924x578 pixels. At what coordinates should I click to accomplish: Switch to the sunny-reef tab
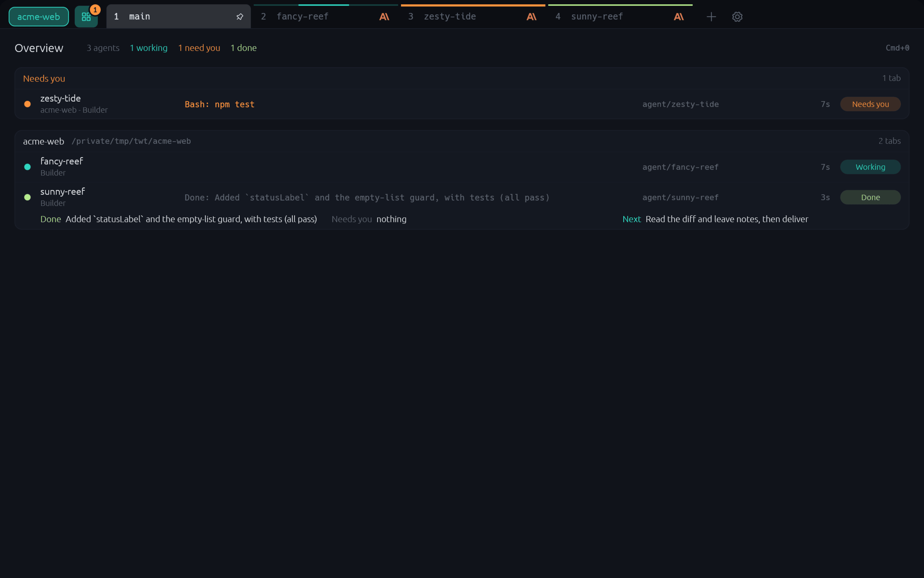pyautogui.click(x=620, y=17)
